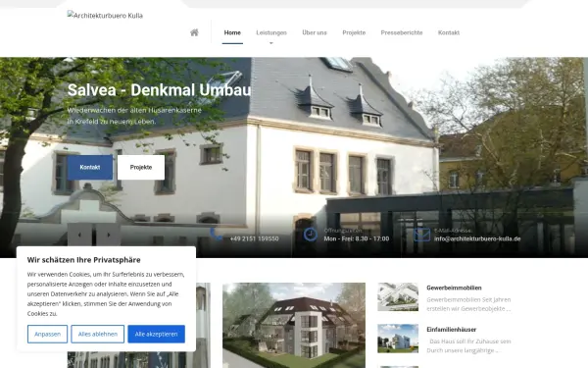Click the phone number +49 2151 159550
The width and height of the screenshot is (588, 368).
click(x=254, y=238)
